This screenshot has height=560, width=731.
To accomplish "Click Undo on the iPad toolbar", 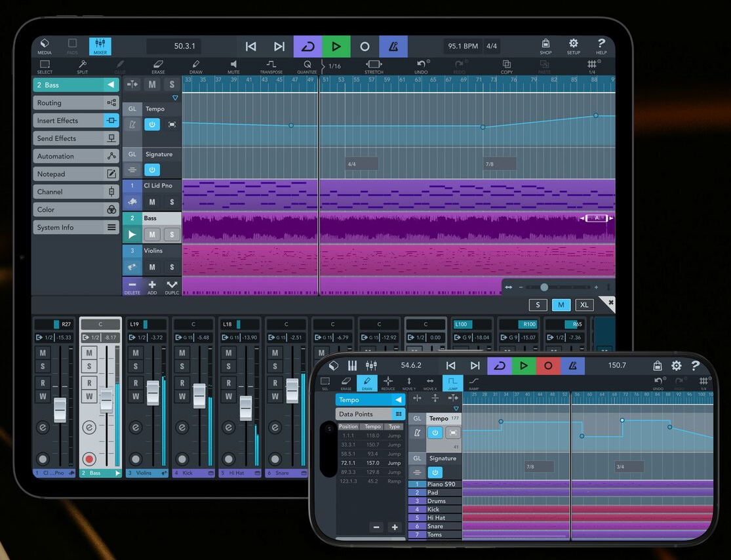I will pos(422,67).
